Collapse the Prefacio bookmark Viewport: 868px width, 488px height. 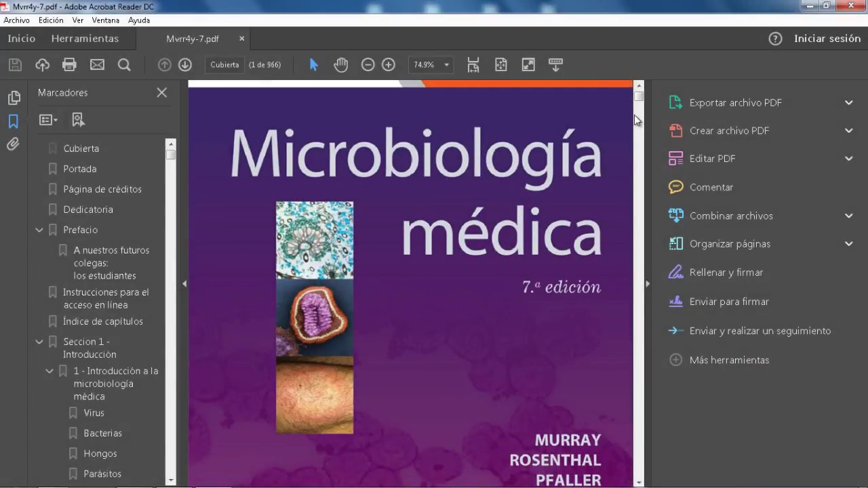(39, 230)
